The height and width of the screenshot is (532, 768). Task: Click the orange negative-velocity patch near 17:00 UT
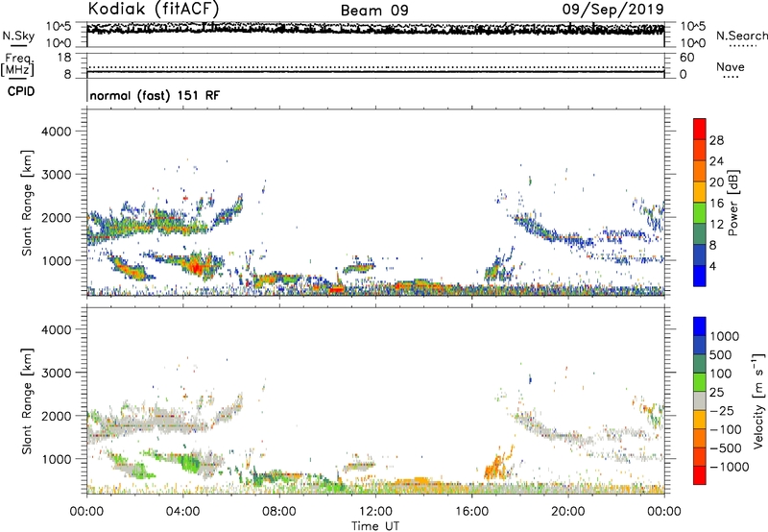(x=495, y=466)
